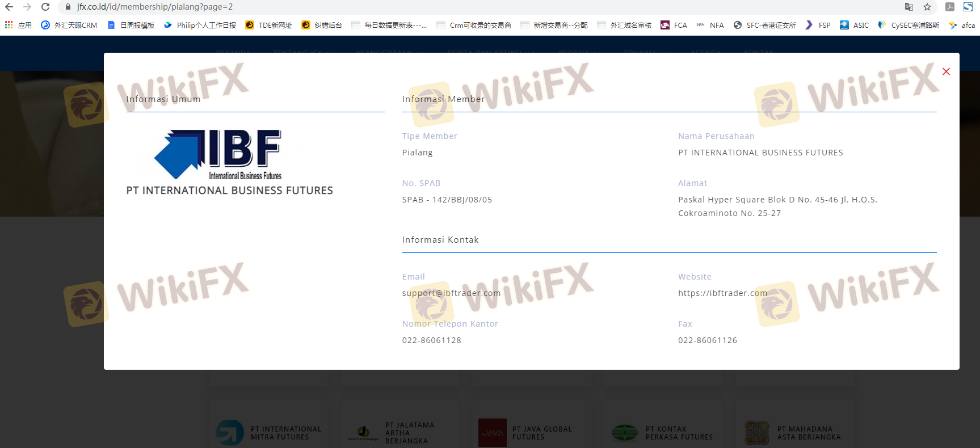Reload the current page
This screenshot has width=980, height=448.
click(45, 7)
